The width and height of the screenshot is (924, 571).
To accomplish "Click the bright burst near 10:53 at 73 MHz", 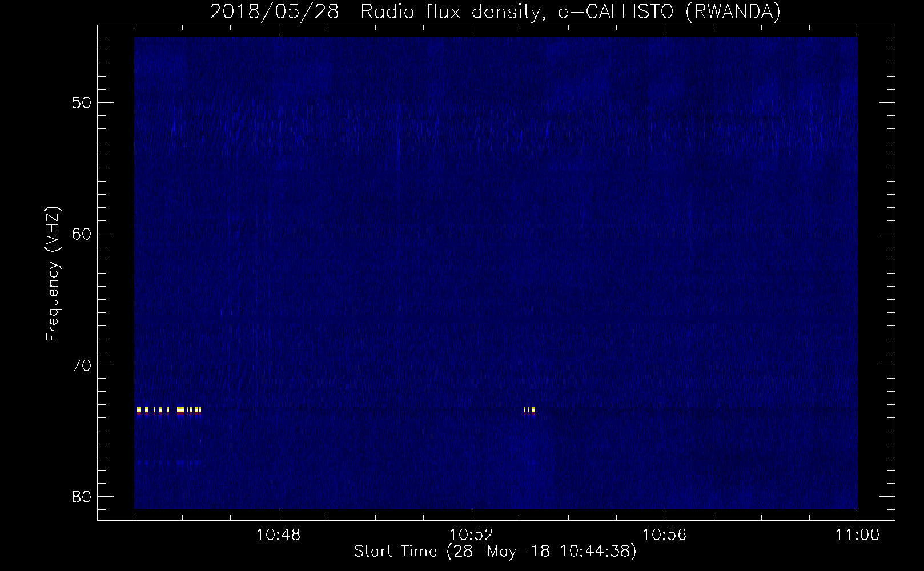I will (529, 410).
